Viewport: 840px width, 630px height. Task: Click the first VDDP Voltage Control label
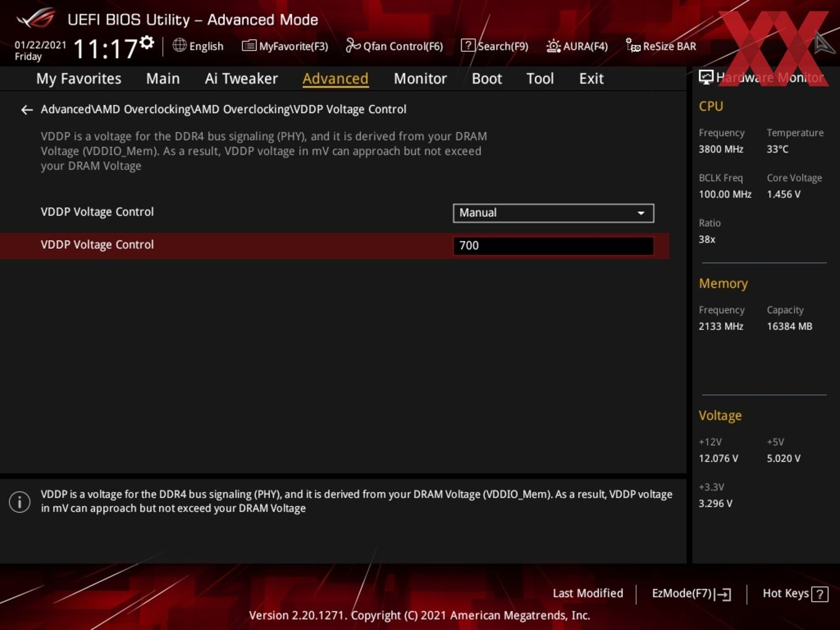click(x=97, y=212)
